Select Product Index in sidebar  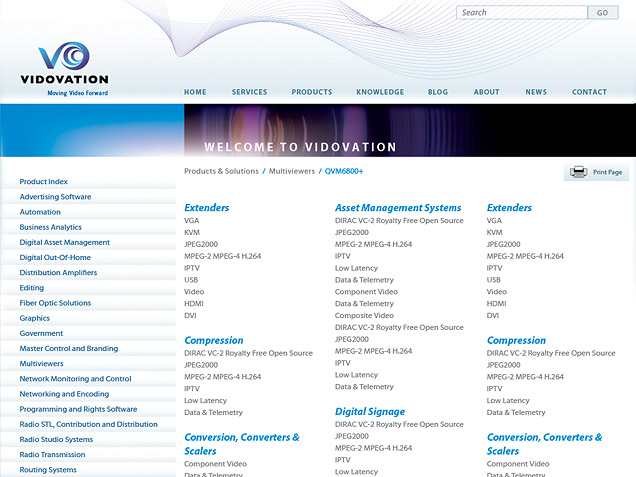pos(43,182)
